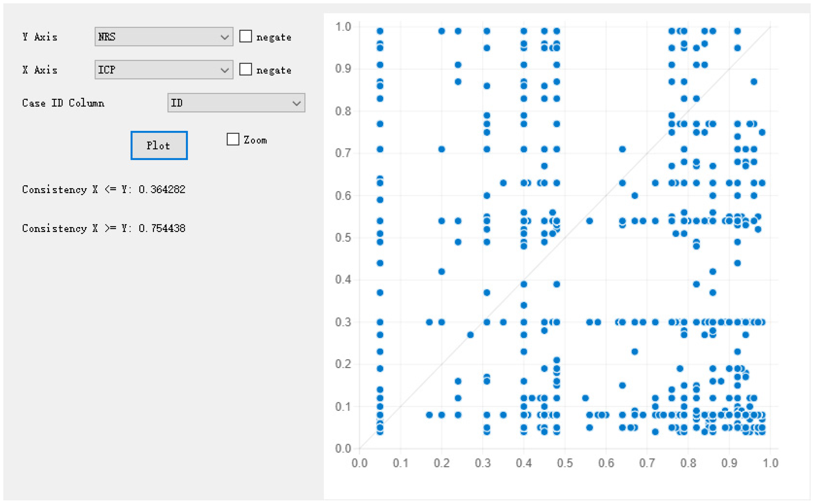Image resolution: width=814 pixels, height=504 pixels.
Task: Pick the data point at ICP 0.2, NRS 0.42
Action: (441, 271)
